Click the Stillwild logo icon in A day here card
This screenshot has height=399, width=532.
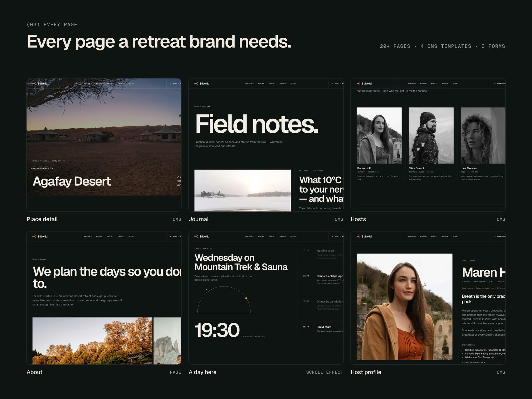tap(196, 236)
